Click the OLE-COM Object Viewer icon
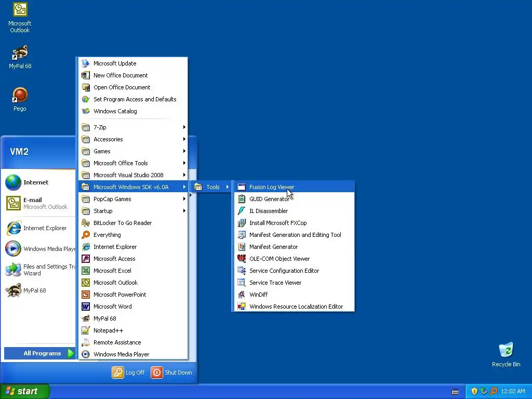This screenshot has height=399, width=532. pyautogui.click(x=241, y=259)
